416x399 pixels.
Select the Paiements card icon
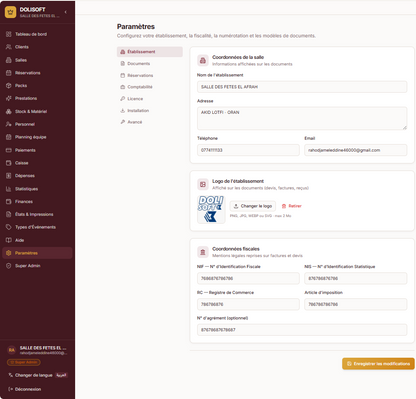9,150
